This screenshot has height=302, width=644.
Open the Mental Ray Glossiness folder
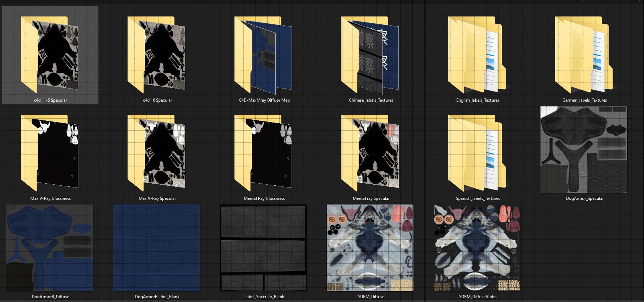[x=263, y=153]
